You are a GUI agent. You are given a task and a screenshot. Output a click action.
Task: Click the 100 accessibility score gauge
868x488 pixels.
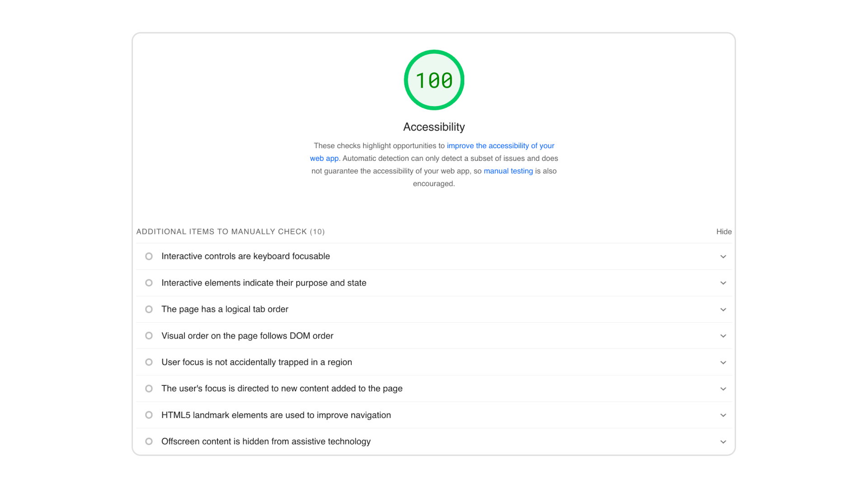(434, 80)
